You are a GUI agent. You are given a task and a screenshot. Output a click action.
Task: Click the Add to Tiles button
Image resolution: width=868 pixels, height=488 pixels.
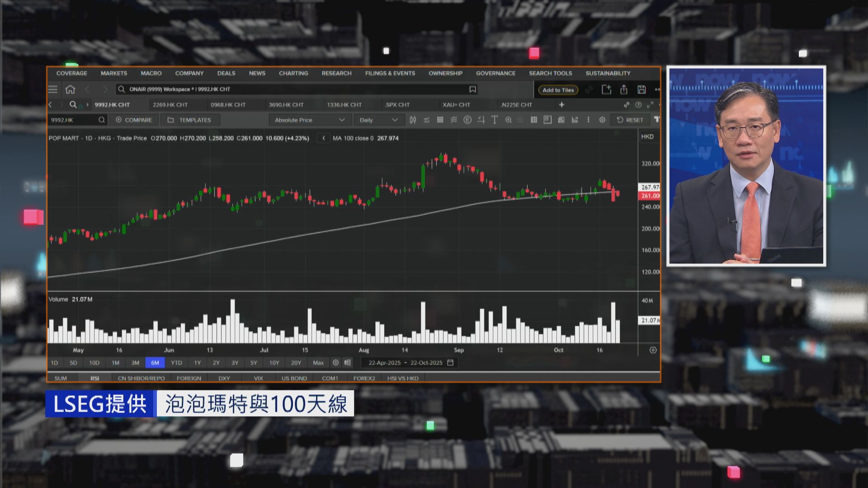coord(558,90)
